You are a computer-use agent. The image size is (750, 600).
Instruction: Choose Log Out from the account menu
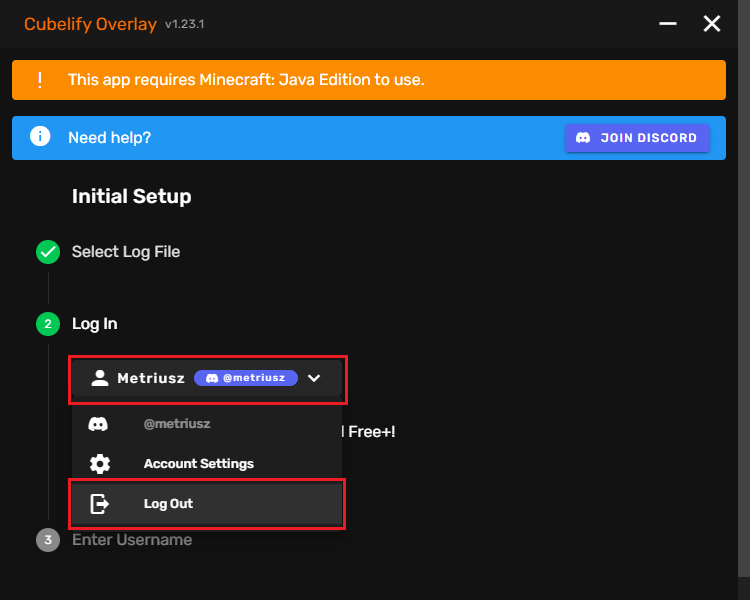coord(169,504)
